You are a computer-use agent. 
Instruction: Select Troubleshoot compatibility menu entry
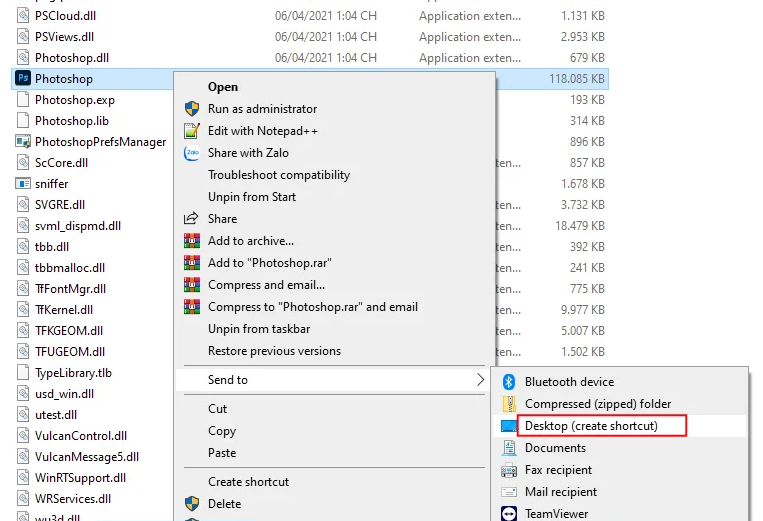pyautogui.click(x=278, y=175)
